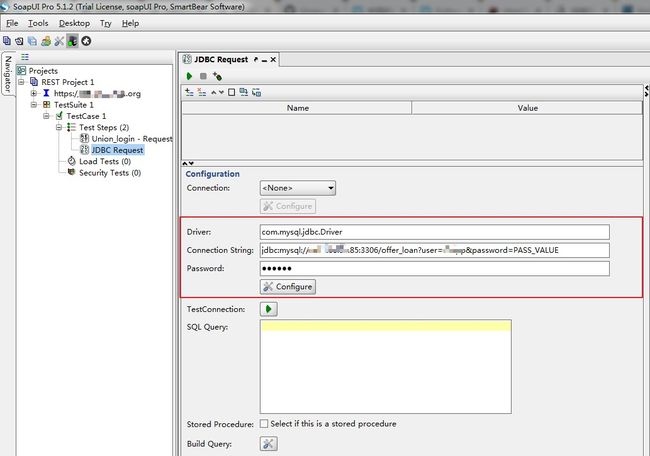Click the clear properties square icon

(x=231, y=92)
